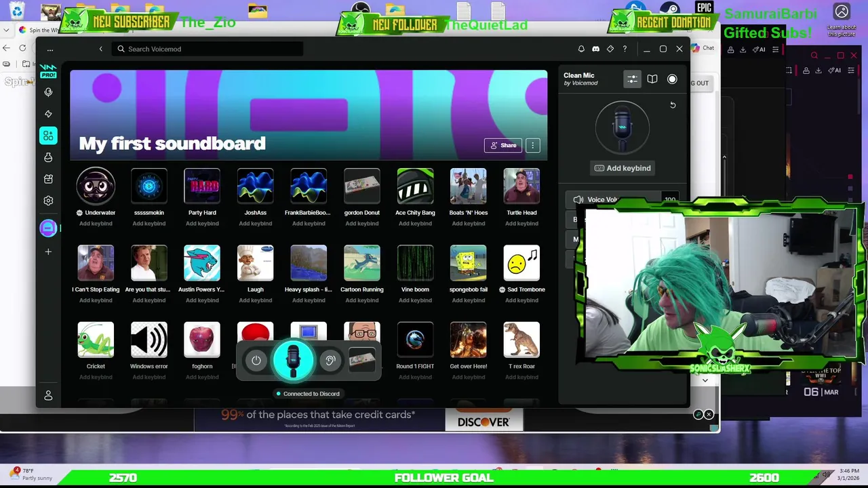Add a new soundboard with plus icon
The width and height of the screenshot is (868, 488).
point(48,251)
